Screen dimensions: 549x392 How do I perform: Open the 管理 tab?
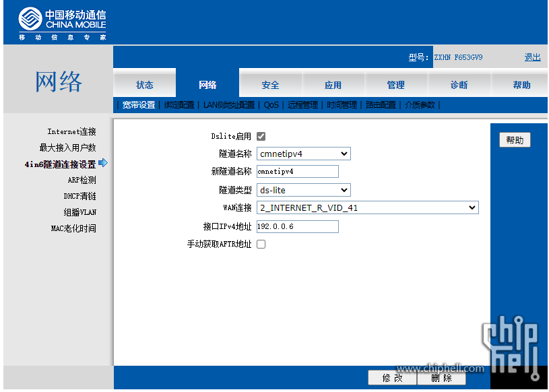click(396, 84)
